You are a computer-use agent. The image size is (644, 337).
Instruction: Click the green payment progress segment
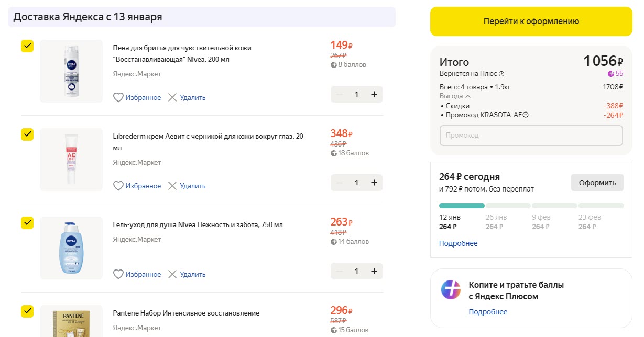461,205
